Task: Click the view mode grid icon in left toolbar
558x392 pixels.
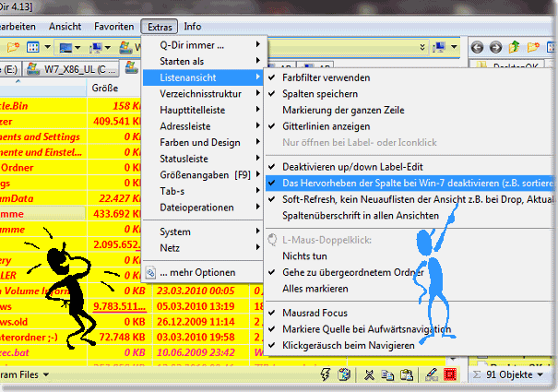Action: click(33, 47)
